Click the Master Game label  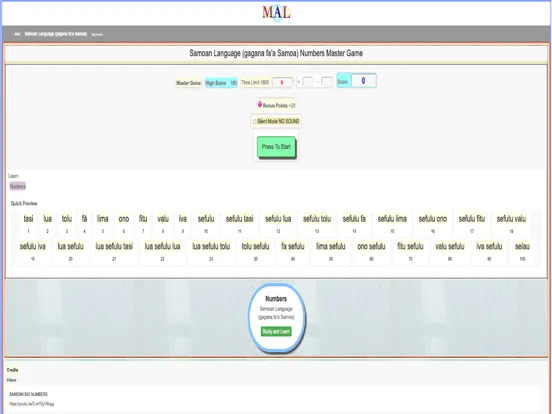point(188,83)
